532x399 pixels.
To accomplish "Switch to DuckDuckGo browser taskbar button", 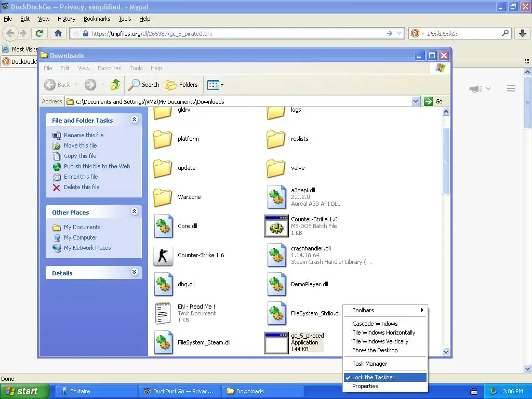I will 179,391.
